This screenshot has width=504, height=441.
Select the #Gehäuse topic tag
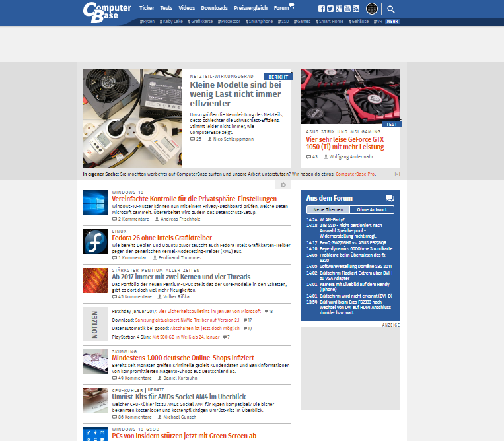359,22
